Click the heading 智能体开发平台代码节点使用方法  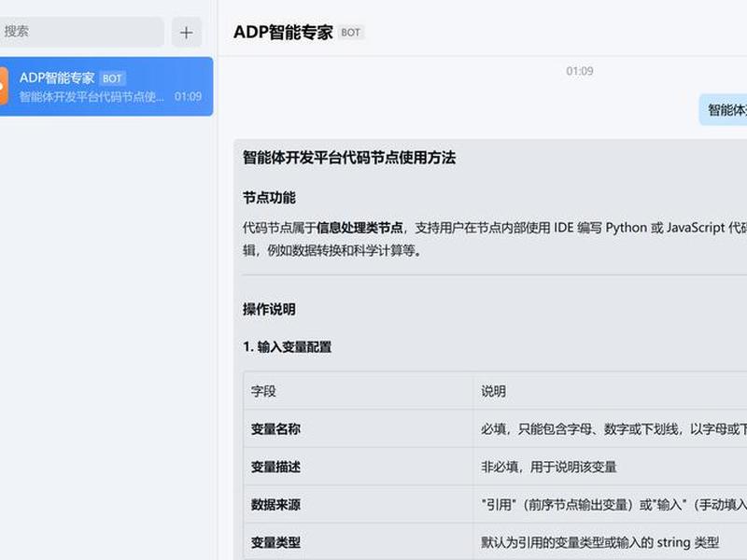coord(349,158)
